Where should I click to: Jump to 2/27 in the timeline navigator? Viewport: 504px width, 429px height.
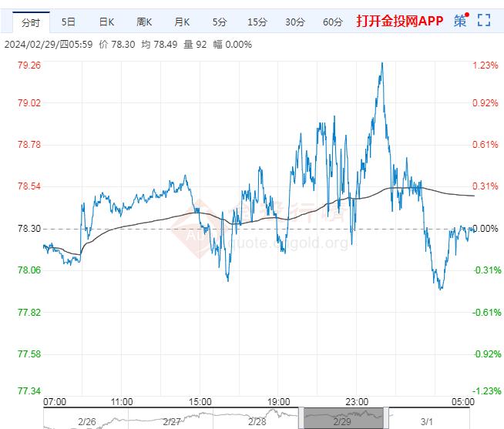pyautogui.click(x=173, y=423)
